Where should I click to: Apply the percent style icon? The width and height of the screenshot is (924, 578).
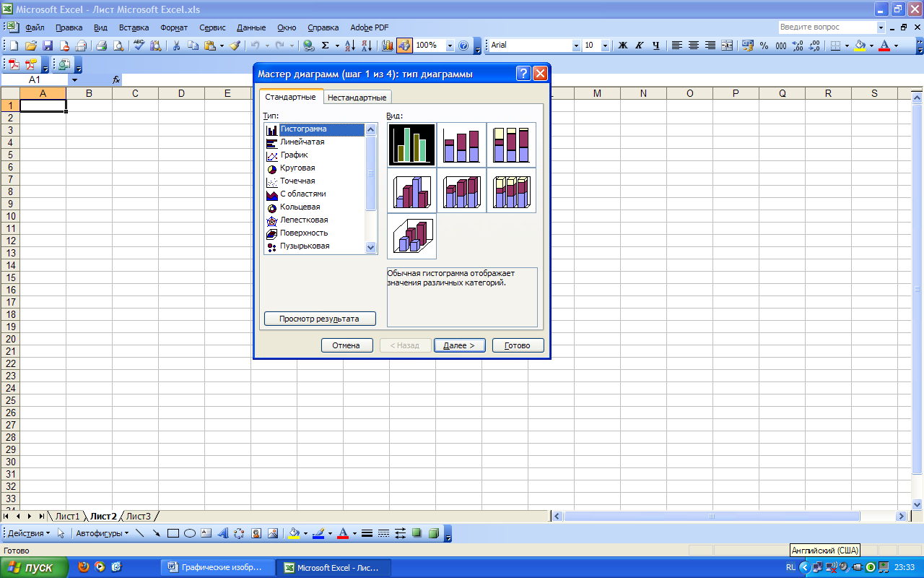pos(764,46)
